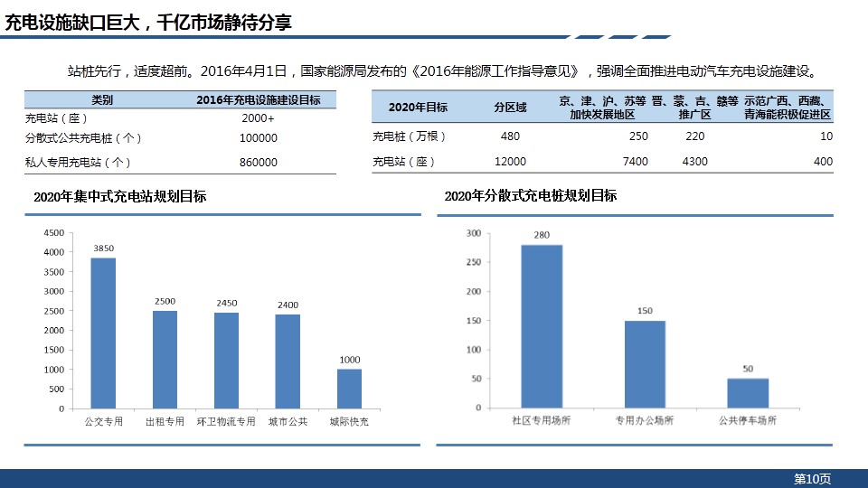
Task: Click data label 50 above 公共停车场所 bar
Action: (x=748, y=369)
